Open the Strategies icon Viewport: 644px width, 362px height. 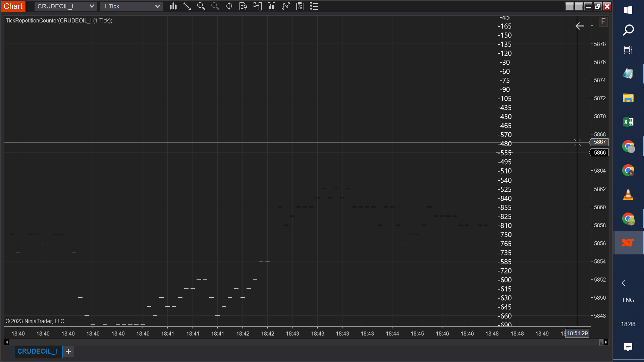tap(285, 6)
